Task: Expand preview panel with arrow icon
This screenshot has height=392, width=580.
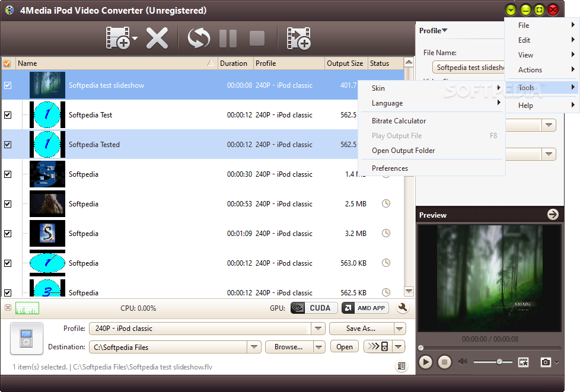Action: pos(553,215)
